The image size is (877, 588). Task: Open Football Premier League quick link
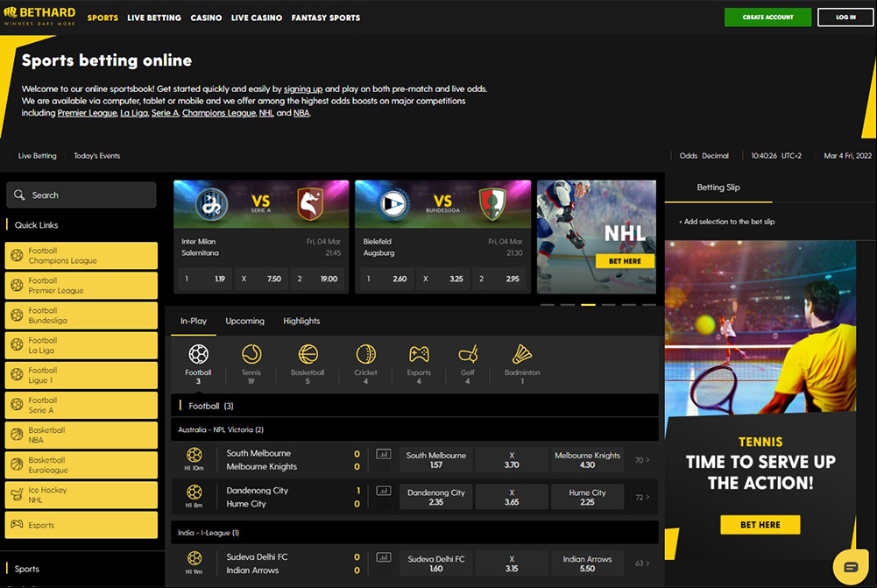(81, 286)
